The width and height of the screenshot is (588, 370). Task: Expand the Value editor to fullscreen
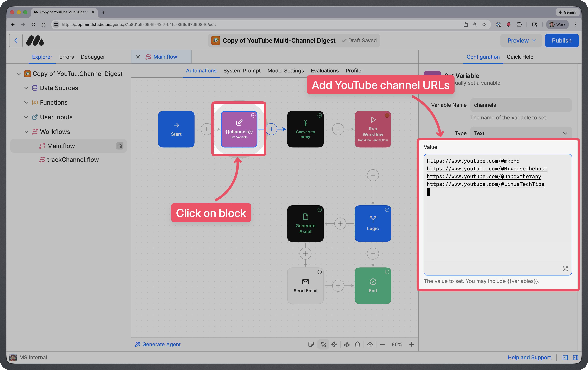(565, 269)
